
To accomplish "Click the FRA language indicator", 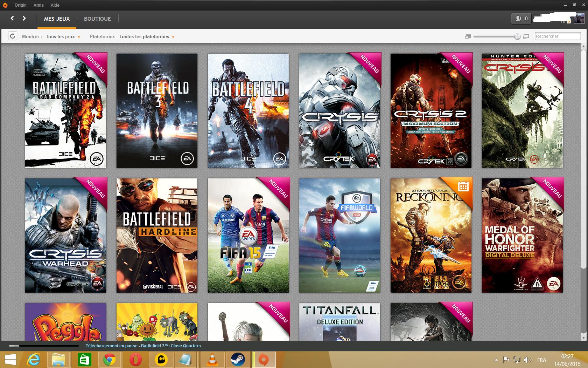I will 541,360.
